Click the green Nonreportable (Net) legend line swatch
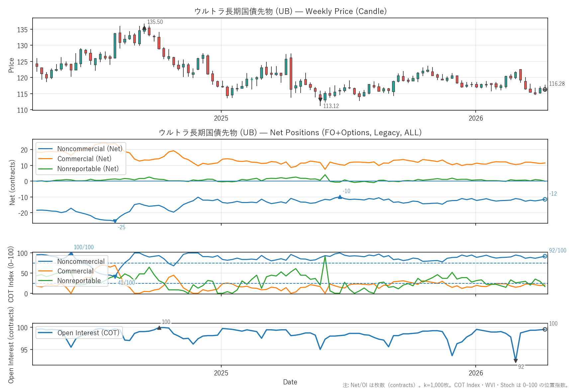Image resolution: width=574 pixels, height=392 pixels. pos(45,169)
